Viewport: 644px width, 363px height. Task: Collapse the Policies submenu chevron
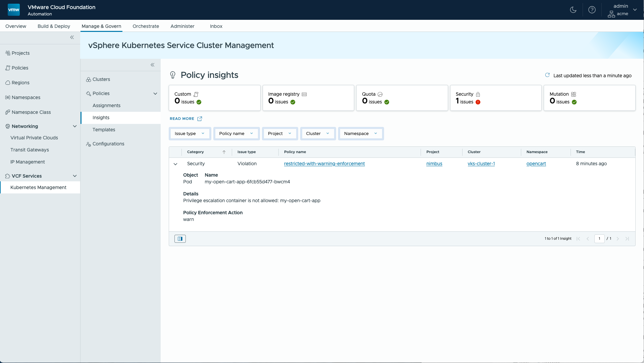(155, 93)
